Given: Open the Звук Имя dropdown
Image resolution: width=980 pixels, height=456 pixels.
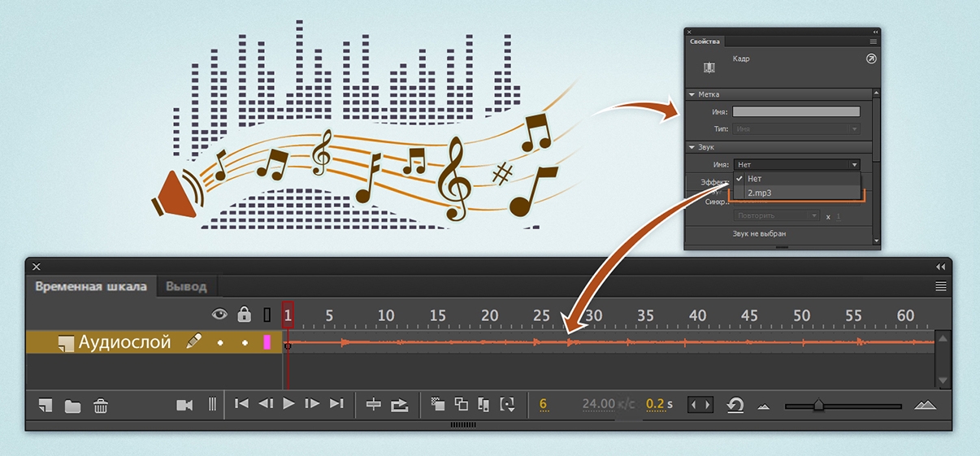Looking at the screenshot, I should coord(796,164).
